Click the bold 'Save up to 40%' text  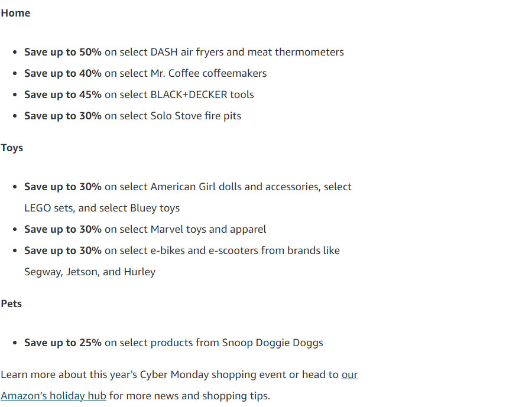pyautogui.click(x=63, y=73)
